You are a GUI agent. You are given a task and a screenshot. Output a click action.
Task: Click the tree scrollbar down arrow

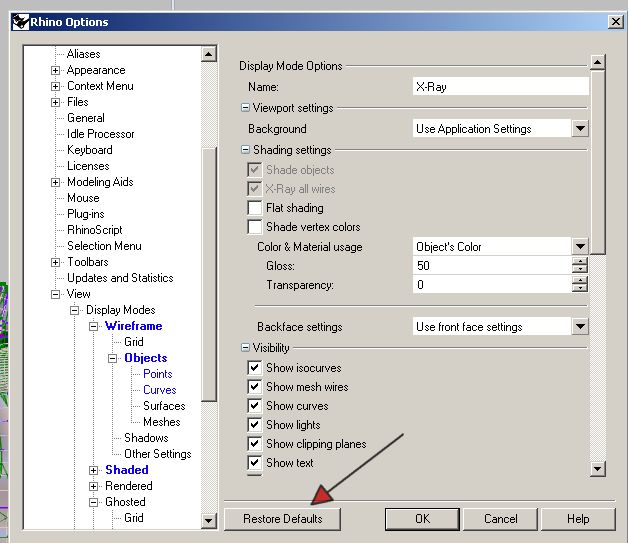pyautogui.click(x=208, y=521)
